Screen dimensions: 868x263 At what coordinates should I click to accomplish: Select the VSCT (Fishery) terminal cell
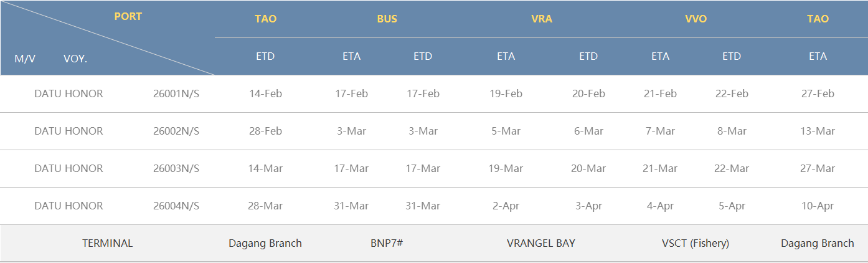(x=696, y=243)
